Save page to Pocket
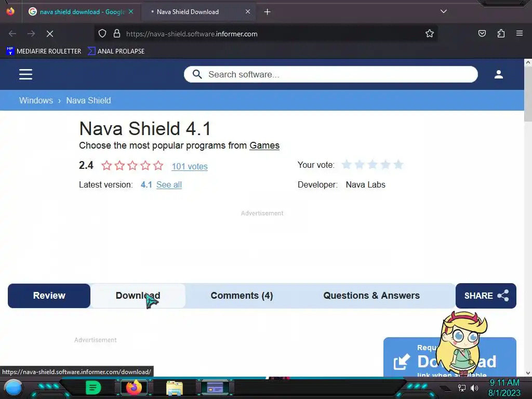Screen dimensions: 532x399 (482, 33)
